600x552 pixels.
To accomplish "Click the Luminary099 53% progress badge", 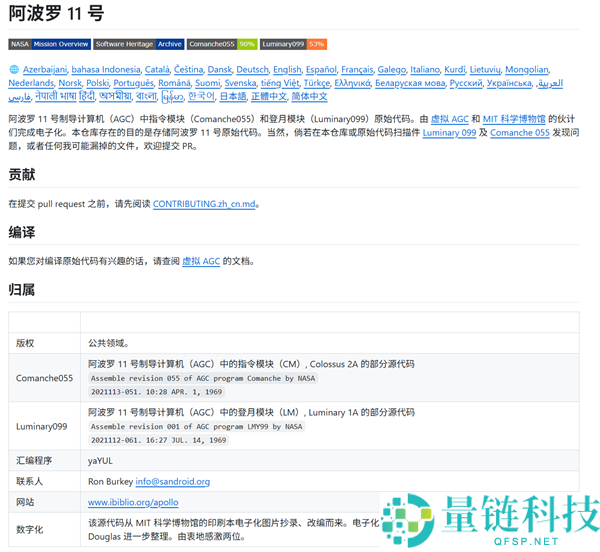I will (293, 44).
